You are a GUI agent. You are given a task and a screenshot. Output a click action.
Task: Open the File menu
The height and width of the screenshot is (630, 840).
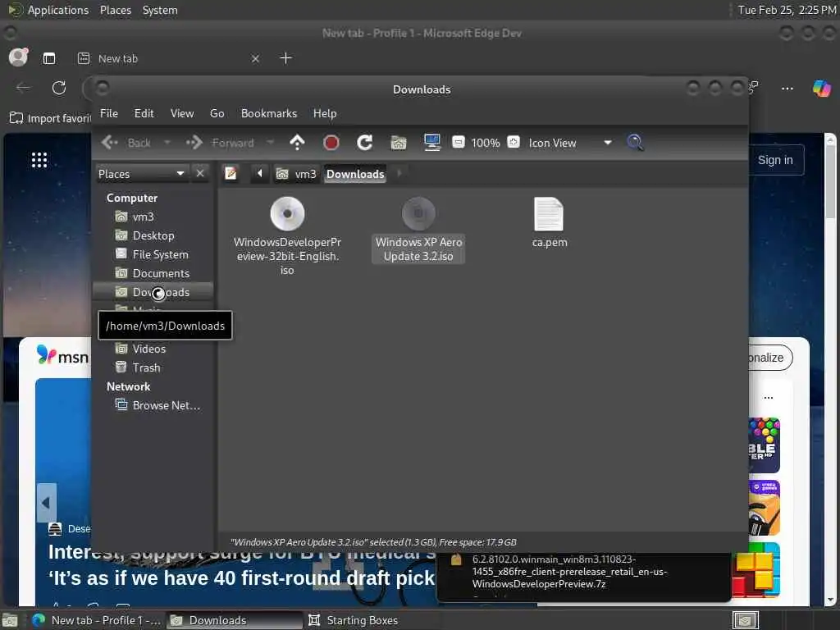tap(109, 113)
